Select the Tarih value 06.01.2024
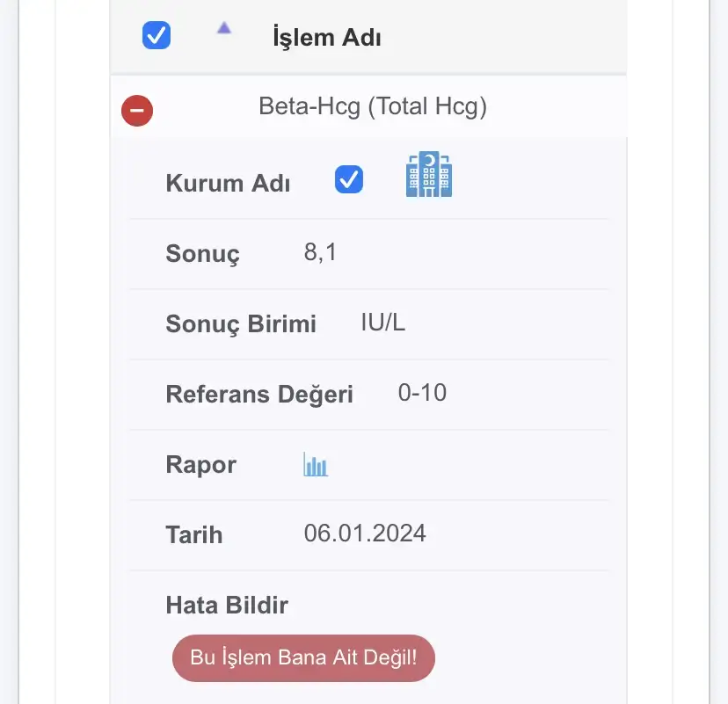This screenshot has height=704, width=728. point(365,533)
